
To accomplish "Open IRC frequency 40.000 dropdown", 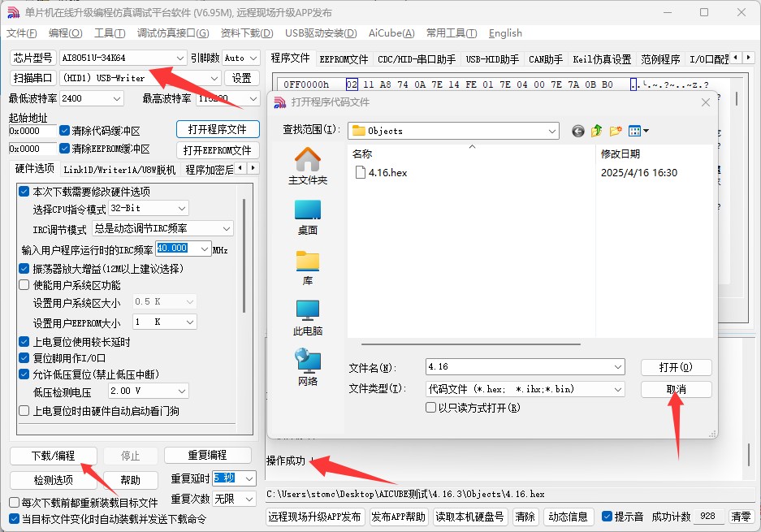I will [x=183, y=249].
